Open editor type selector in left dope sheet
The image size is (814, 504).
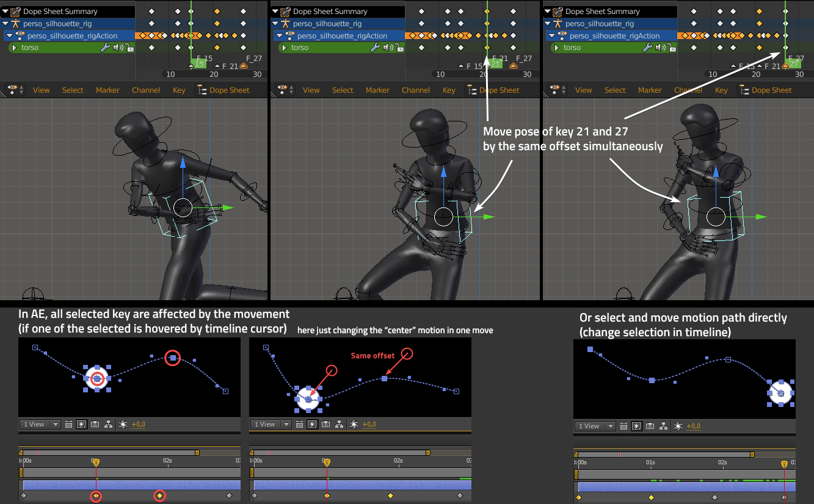(x=15, y=90)
